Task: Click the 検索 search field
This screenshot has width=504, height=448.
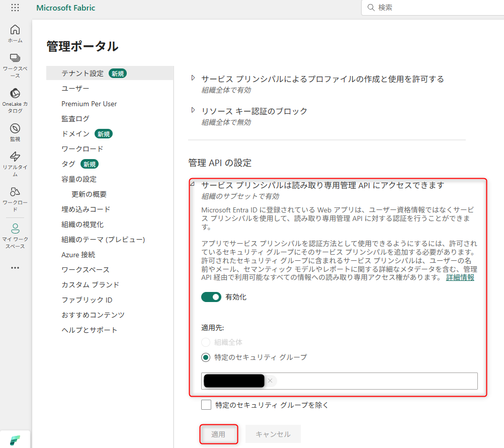Action: pos(433,8)
